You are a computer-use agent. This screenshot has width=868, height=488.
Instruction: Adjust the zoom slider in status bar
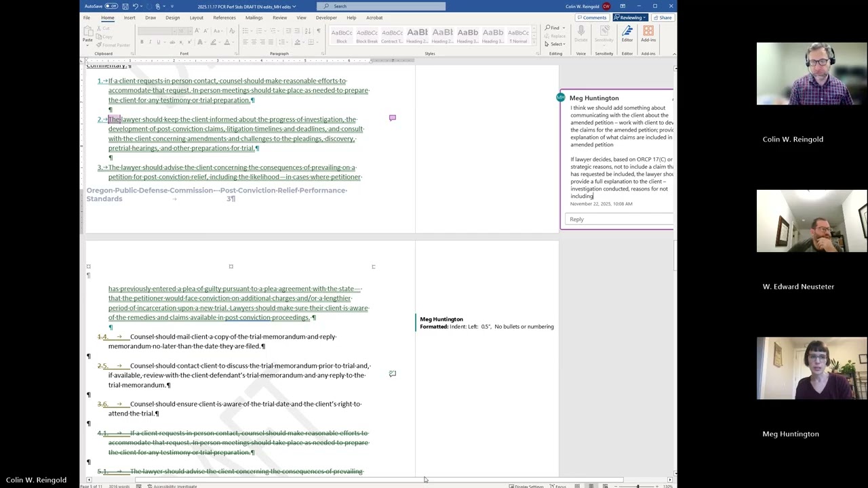(x=638, y=486)
